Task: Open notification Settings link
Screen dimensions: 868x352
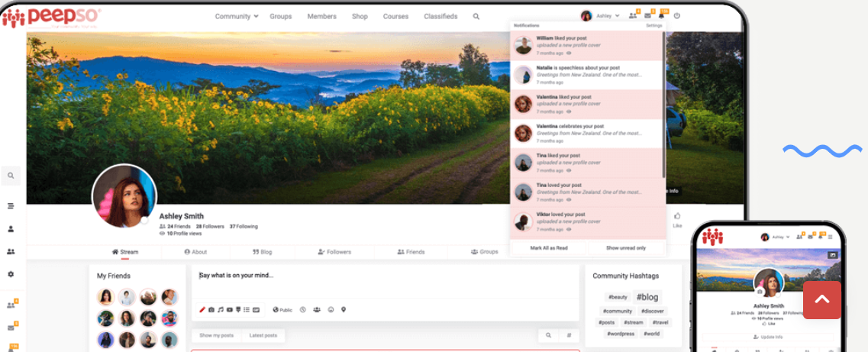Action: tap(653, 25)
